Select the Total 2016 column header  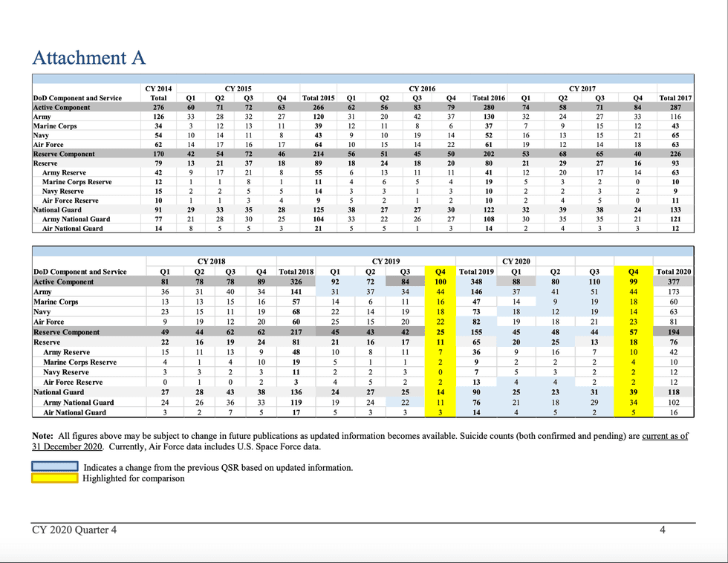[x=490, y=97]
